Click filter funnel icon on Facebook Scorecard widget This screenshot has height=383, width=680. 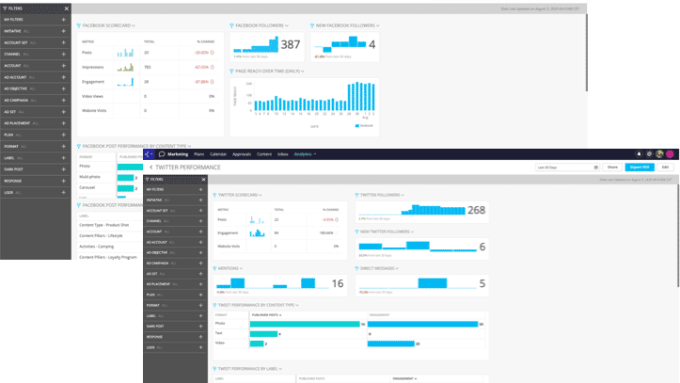tap(79, 26)
